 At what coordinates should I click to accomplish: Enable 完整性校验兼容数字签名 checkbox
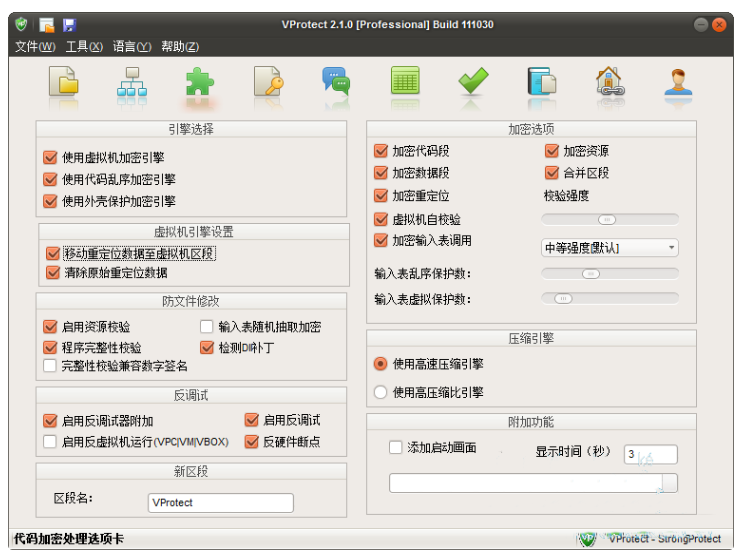point(50,366)
